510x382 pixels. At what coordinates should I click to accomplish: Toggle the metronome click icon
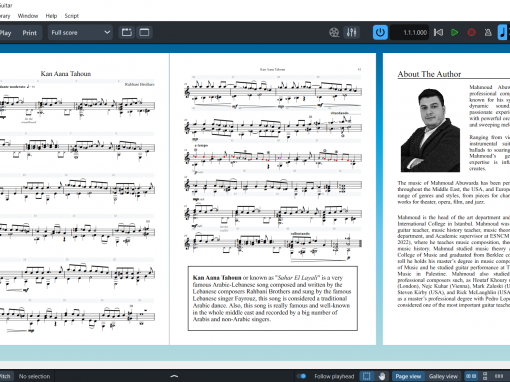(488, 32)
